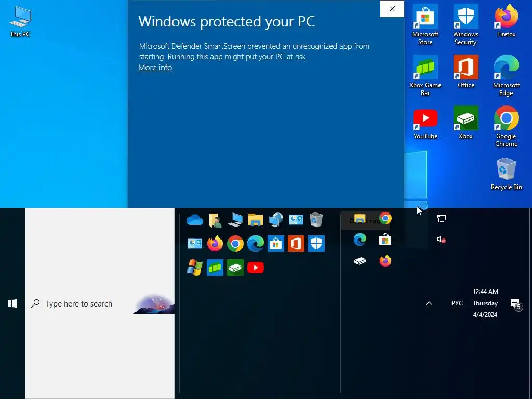Click the classic Windows flag icon in the taskbar toolbar
Image resolution: width=532 pixels, height=399 pixels.
[x=195, y=268]
